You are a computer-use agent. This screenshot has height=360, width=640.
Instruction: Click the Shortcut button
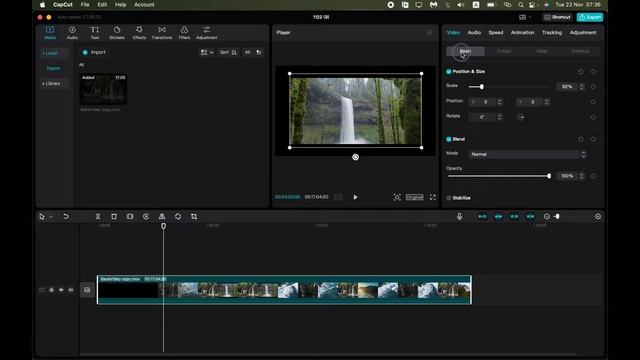(x=557, y=18)
